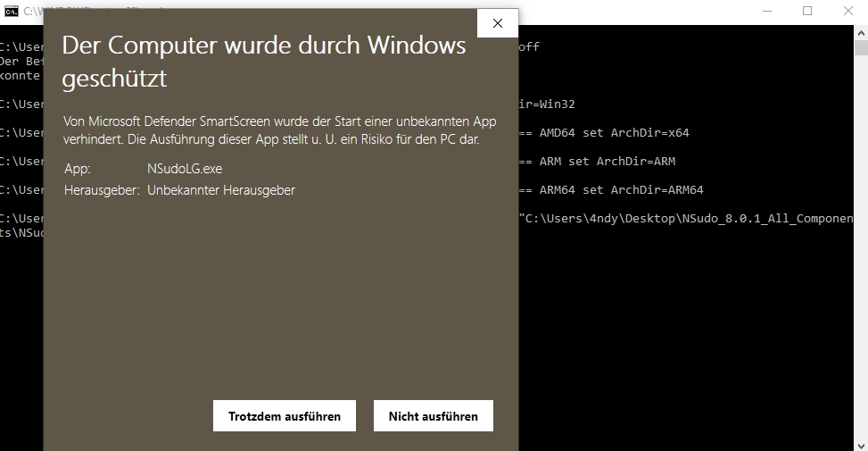Close the command prompt window
Viewport: 868px width, 451px height.
(848, 11)
